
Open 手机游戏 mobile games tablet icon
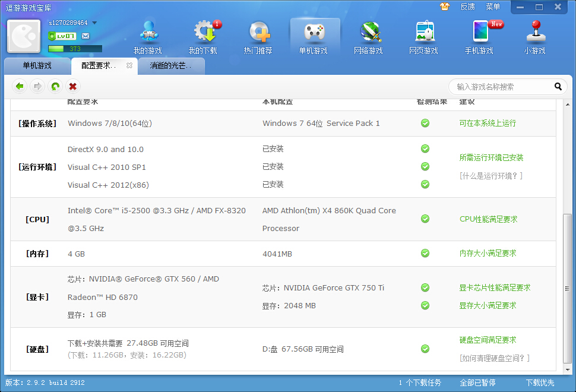click(x=480, y=31)
